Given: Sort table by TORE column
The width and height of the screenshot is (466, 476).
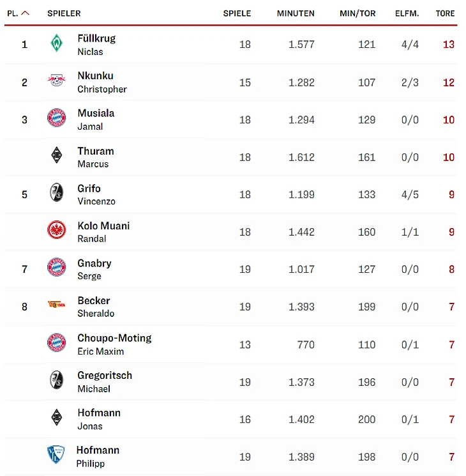Looking at the screenshot, I should coord(445,13).
